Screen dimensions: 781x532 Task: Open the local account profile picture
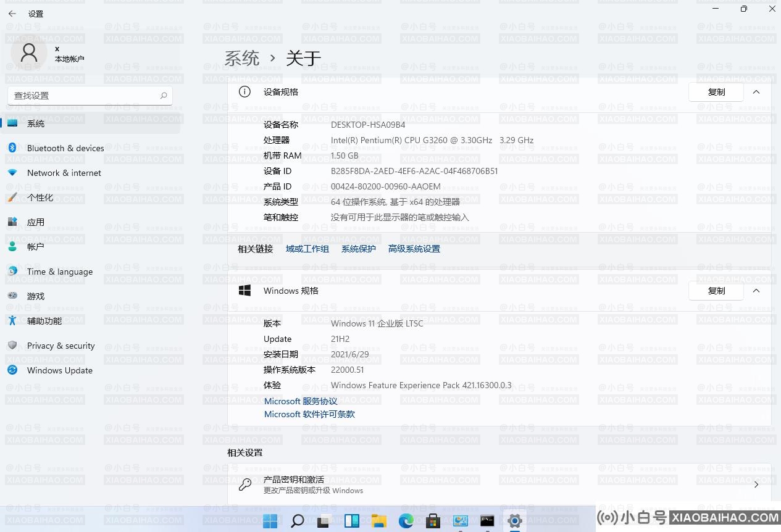tap(29, 53)
